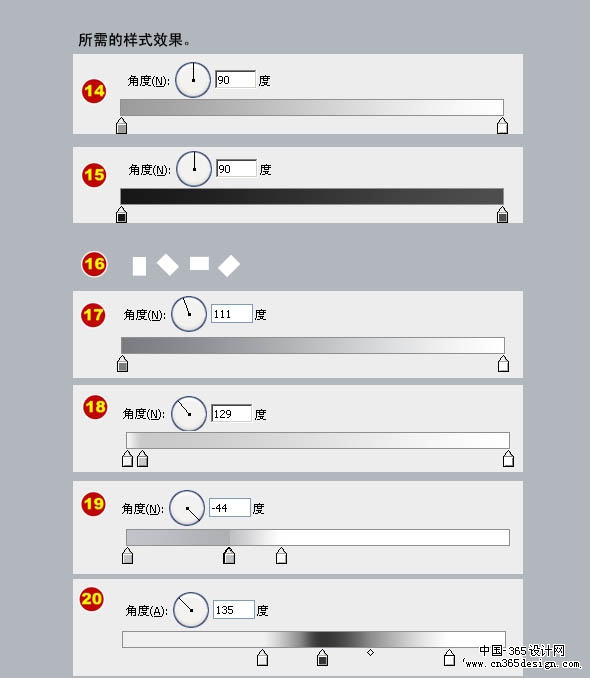Click the dark gradient bar in panel 15
The height and width of the screenshot is (678, 590).
point(312,196)
